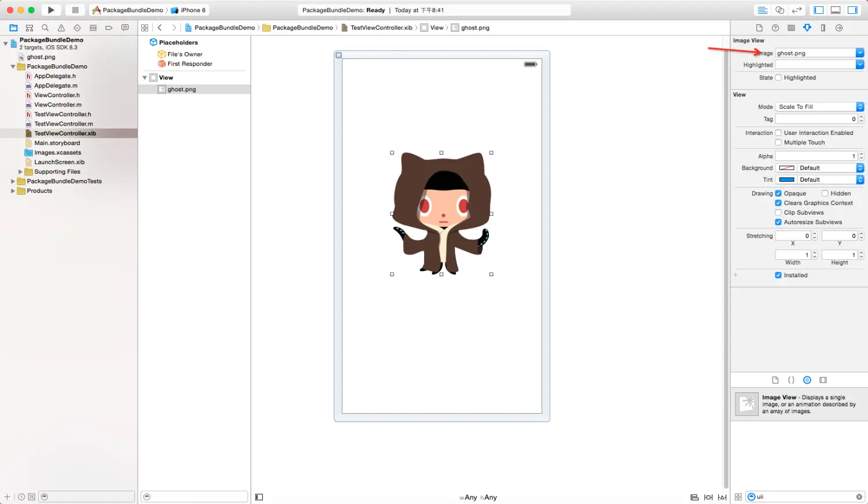
Task: Check the Hidden drawing option
Action: click(825, 193)
